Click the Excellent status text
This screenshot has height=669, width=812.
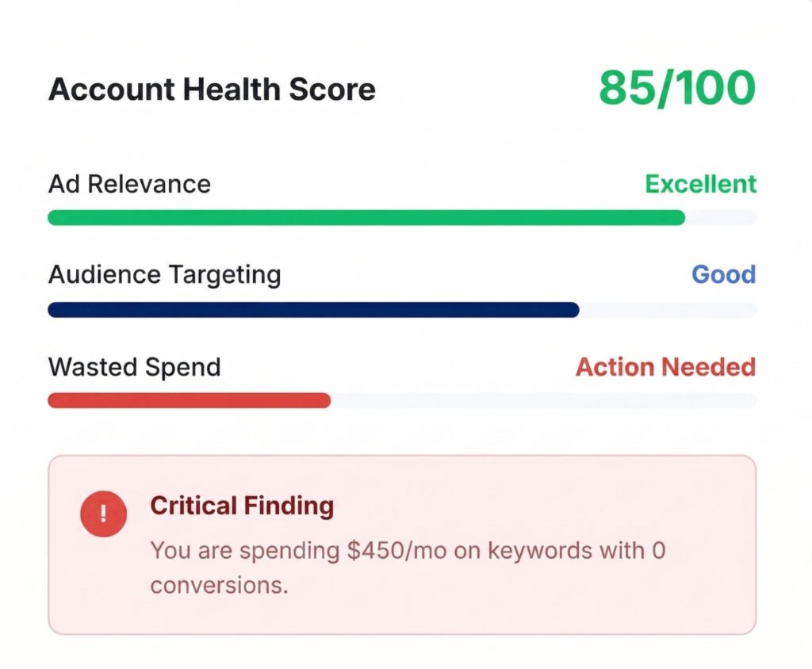pyautogui.click(x=700, y=184)
